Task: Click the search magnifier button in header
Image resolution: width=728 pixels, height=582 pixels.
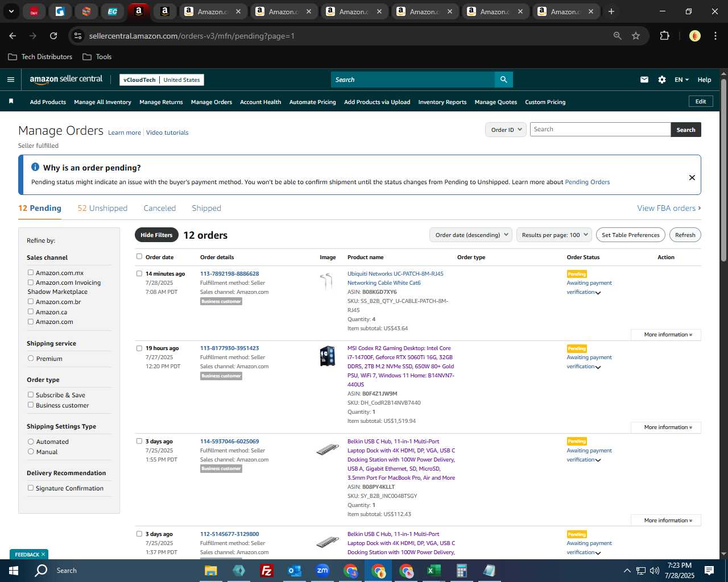Action: pyautogui.click(x=503, y=80)
